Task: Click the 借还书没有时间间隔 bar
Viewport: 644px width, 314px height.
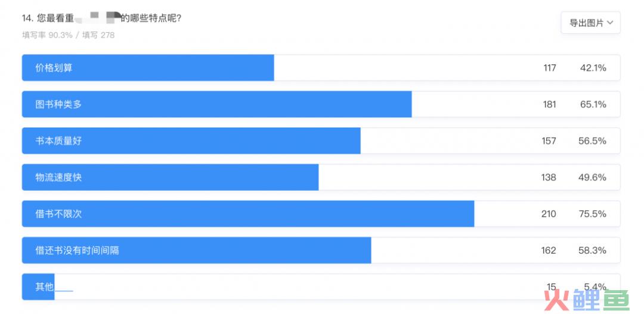Action: pos(196,250)
